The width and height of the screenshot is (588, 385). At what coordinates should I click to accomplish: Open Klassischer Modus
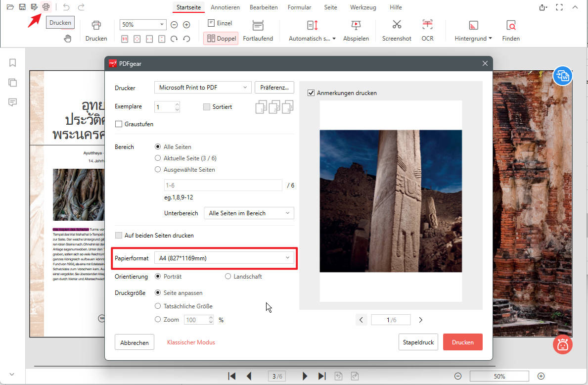tap(191, 342)
